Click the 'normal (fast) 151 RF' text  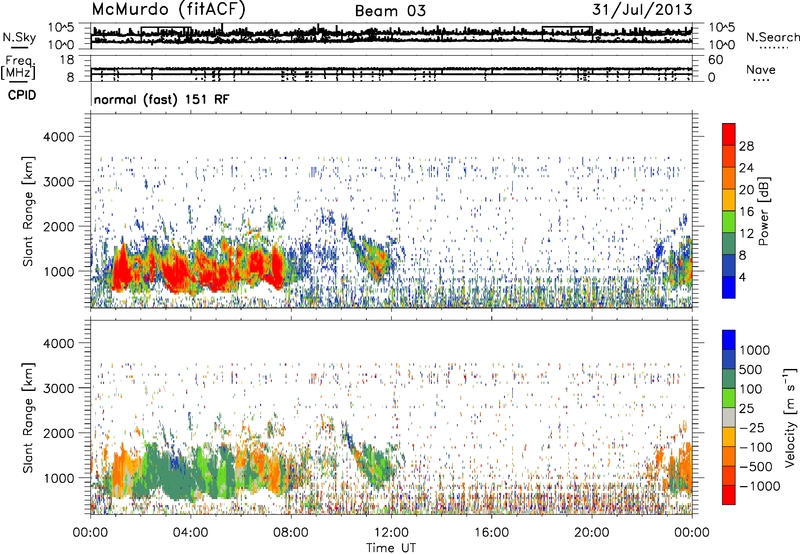click(x=162, y=99)
